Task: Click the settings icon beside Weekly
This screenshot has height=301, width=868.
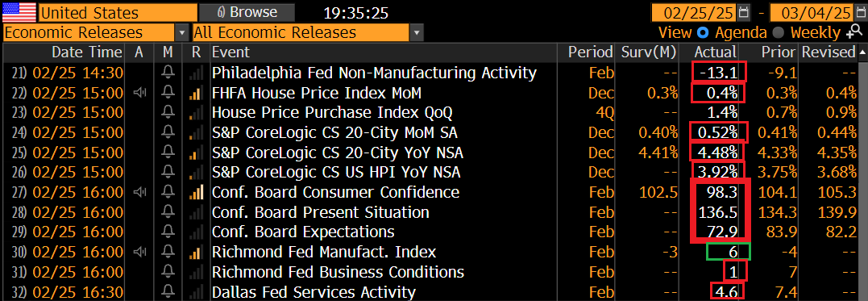Action: point(852,32)
